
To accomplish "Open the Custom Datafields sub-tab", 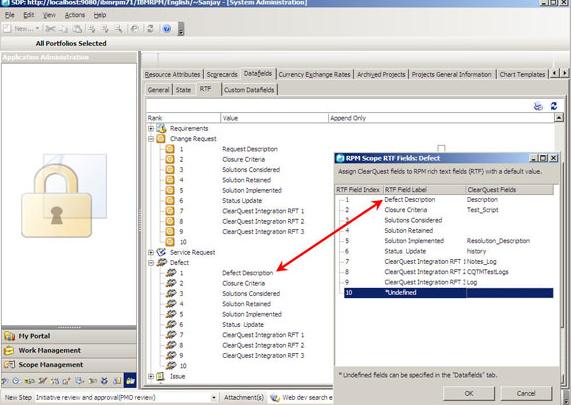I will 249,90.
